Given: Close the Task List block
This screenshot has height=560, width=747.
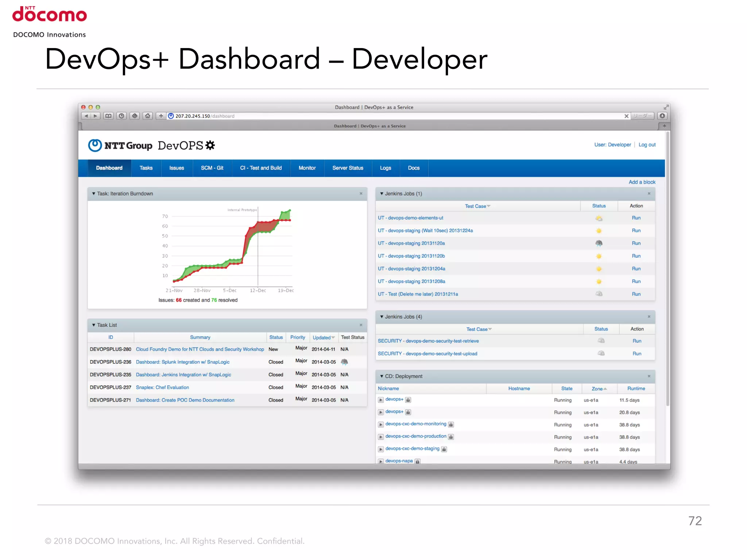Looking at the screenshot, I should [361, 325].
